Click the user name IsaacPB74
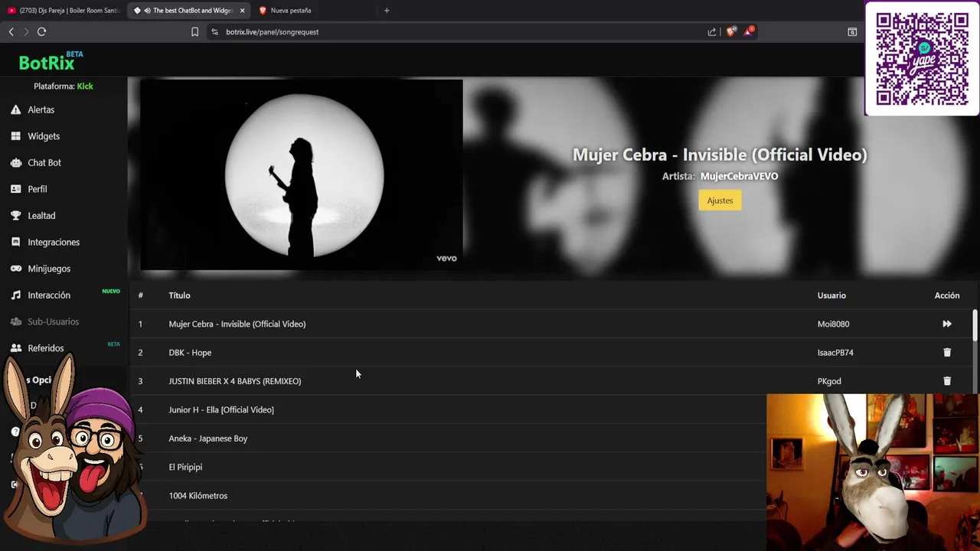 pos(835,353)
